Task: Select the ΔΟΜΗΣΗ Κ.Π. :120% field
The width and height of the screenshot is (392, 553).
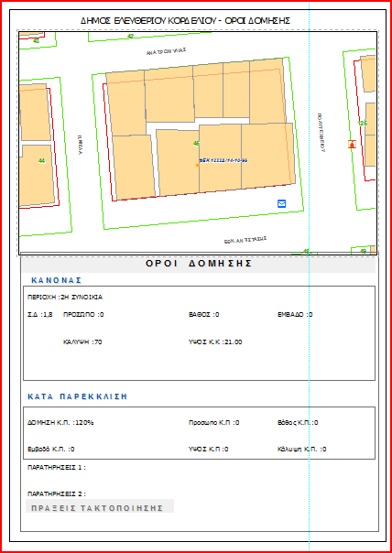Action: 60,422
